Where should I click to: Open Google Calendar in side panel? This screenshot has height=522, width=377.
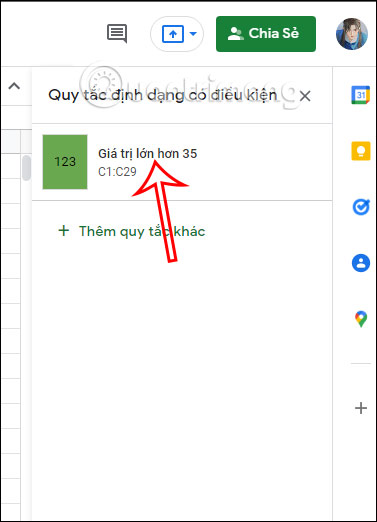361,95
